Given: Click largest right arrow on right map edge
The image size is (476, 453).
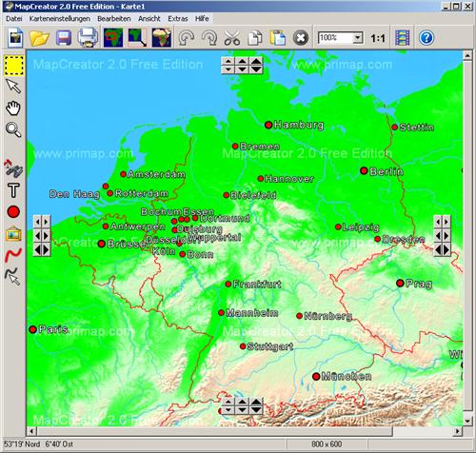Looking at the screenshot, I should point(446,250).
